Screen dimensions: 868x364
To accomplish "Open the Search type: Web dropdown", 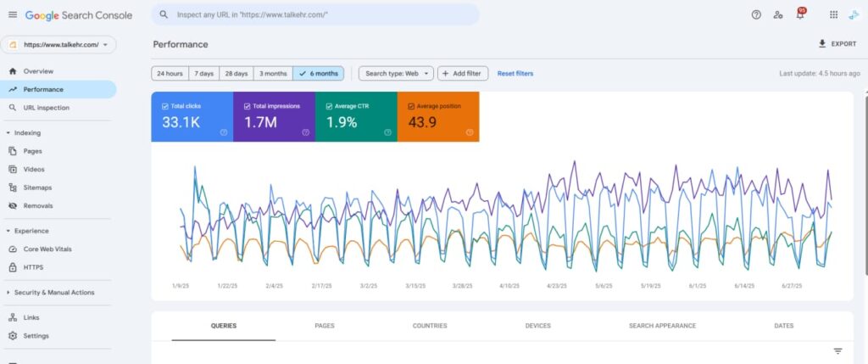I will click(x=396, y=73).
